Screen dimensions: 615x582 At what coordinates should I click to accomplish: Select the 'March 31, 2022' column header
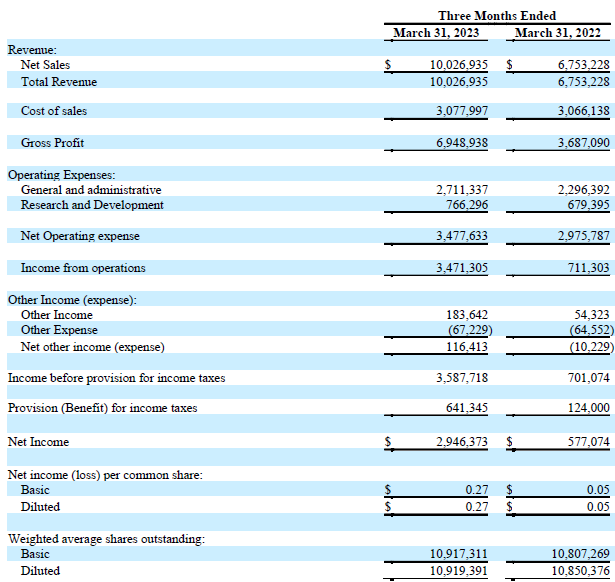(557, 33)
